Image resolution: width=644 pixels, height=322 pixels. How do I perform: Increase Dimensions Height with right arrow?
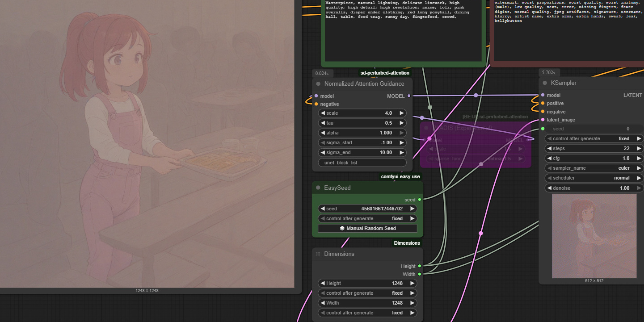pos(412,283)
